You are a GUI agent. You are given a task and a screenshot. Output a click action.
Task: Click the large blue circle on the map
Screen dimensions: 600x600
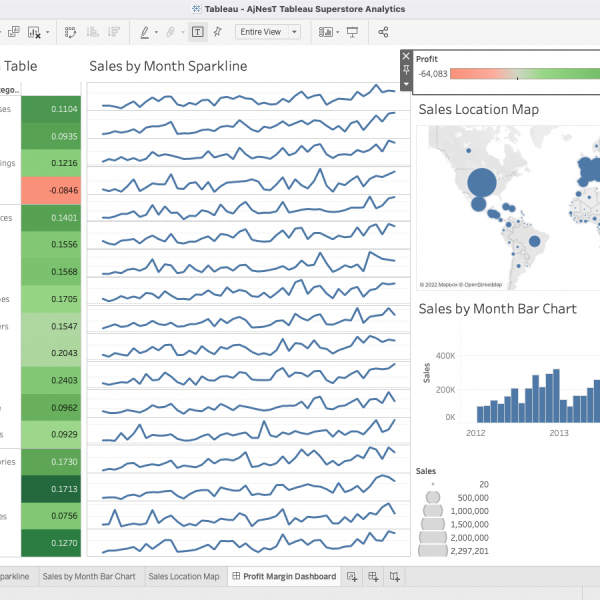tap(482, 183)
